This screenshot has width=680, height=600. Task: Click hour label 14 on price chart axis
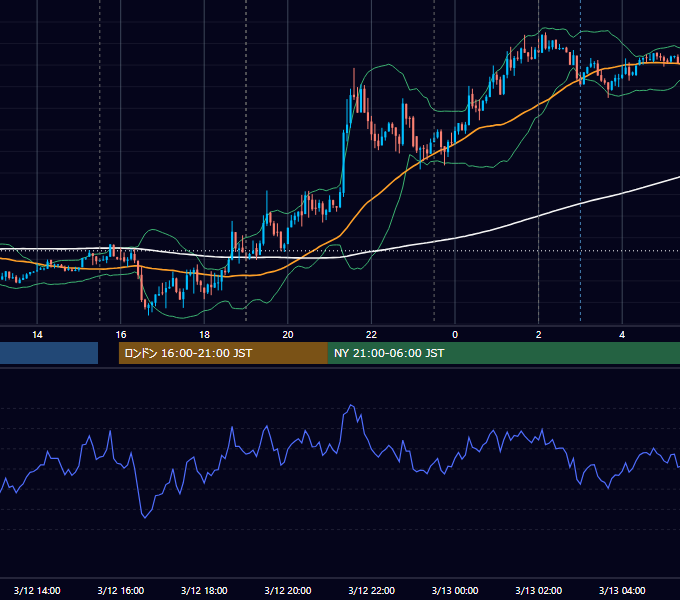coord(37,335)
